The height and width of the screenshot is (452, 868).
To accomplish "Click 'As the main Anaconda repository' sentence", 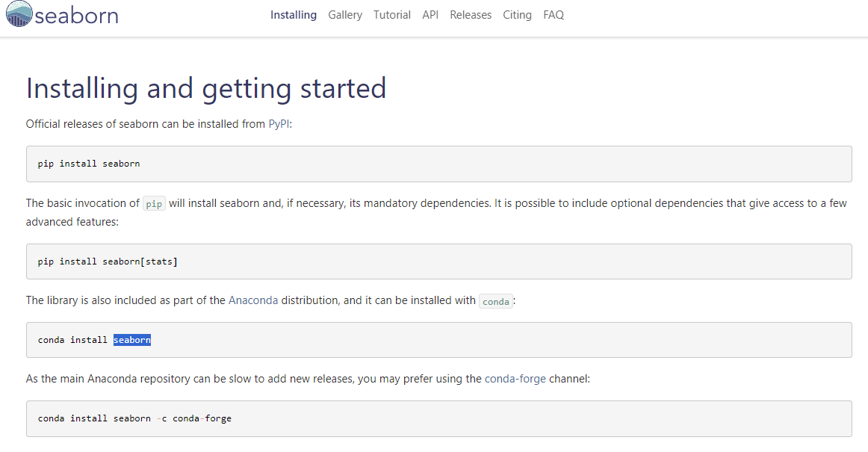I will pos(308,379).
